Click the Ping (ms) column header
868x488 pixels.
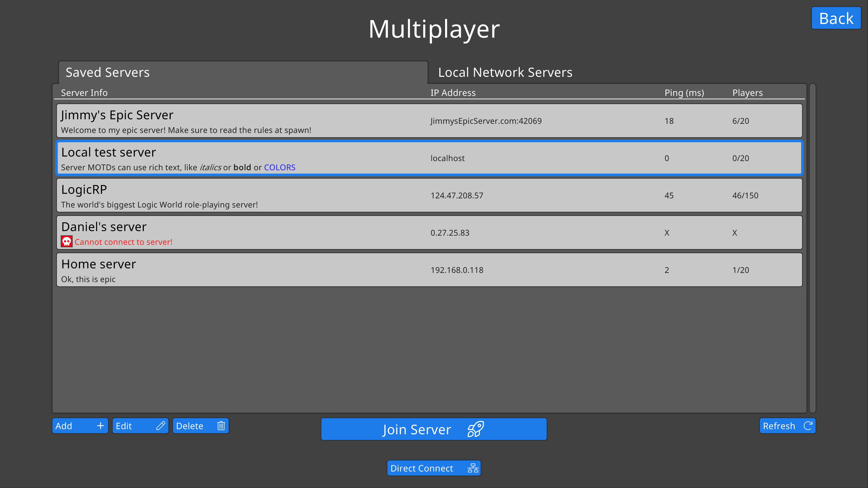tap(684, 93)
